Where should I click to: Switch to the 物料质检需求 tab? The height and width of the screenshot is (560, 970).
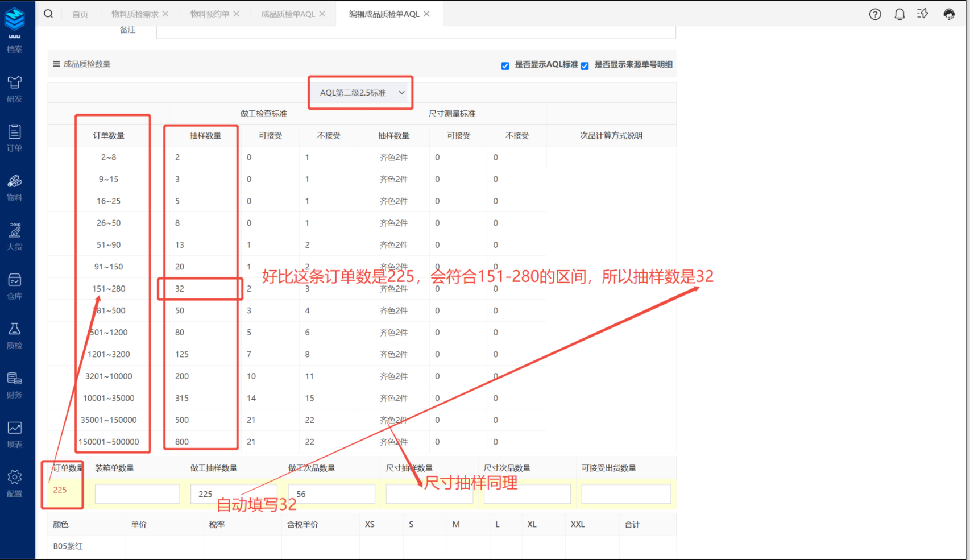pyautogui.click(x=135, y=14)
